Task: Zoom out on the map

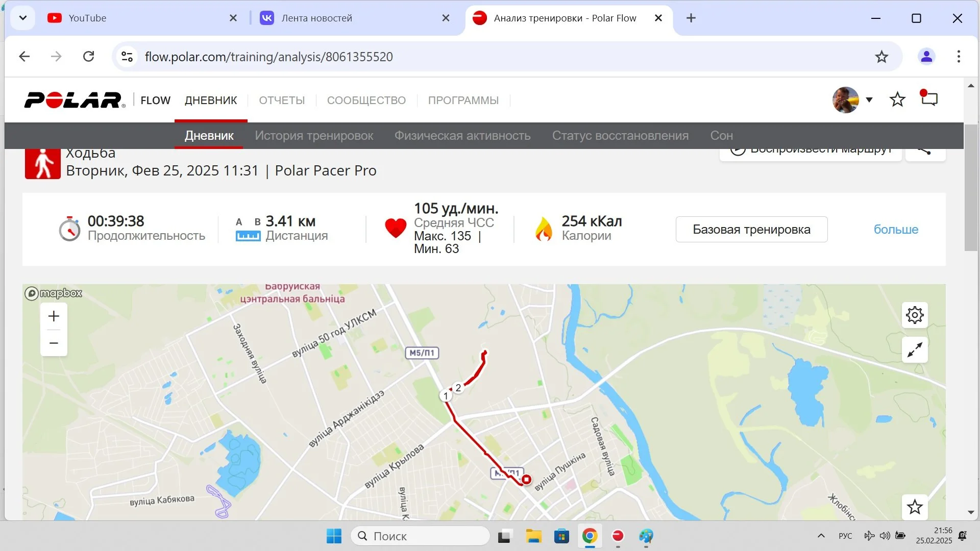Action: [54, 343]
